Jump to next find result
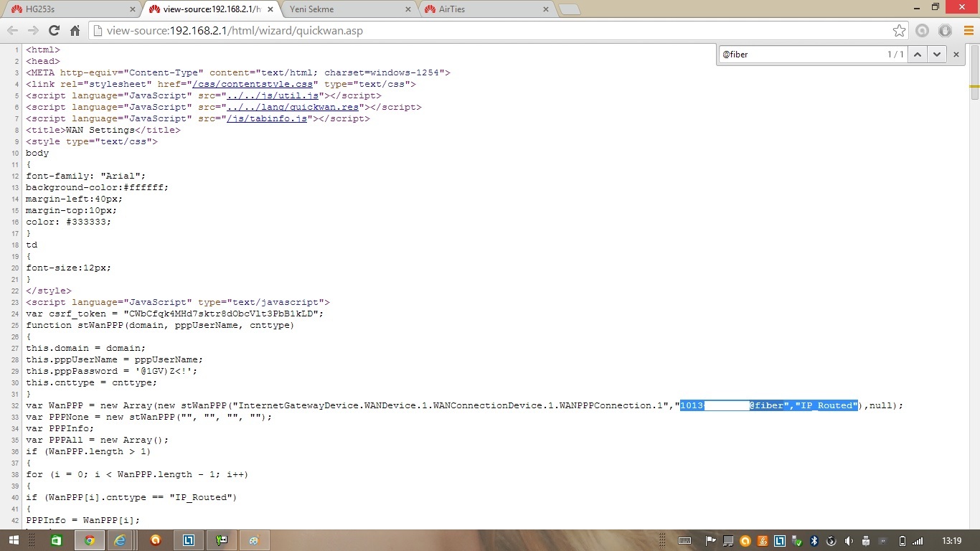 [936, 55]
